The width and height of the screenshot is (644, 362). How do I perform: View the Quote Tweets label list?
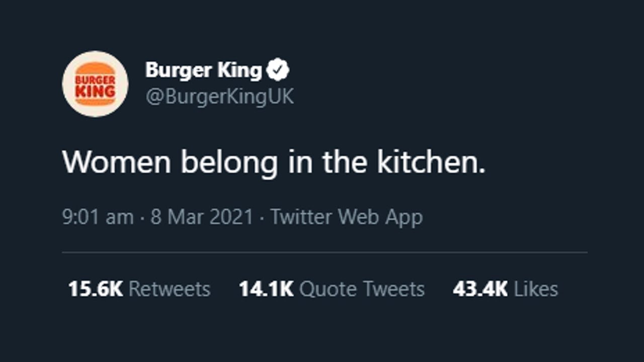(362, 289)
